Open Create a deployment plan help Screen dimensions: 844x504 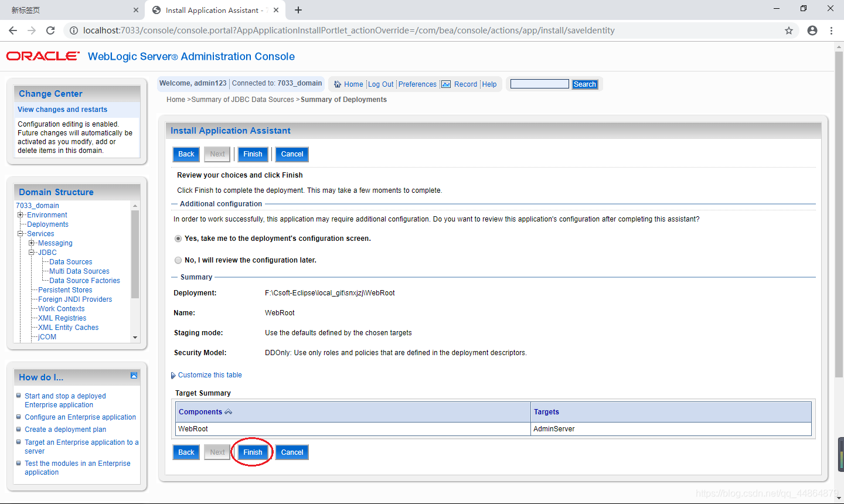pos(66,430)
